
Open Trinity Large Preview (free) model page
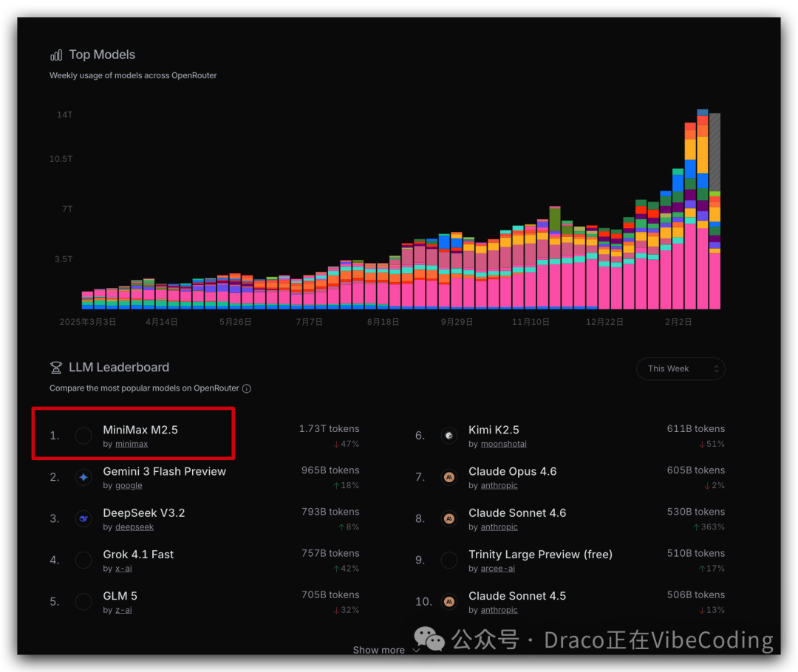[x=540, y=555]
